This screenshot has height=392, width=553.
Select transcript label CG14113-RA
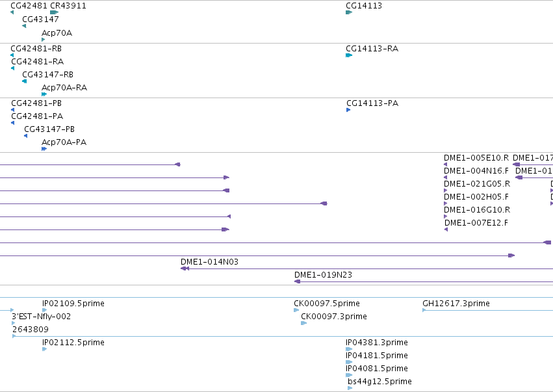click(x=372, y=48)
